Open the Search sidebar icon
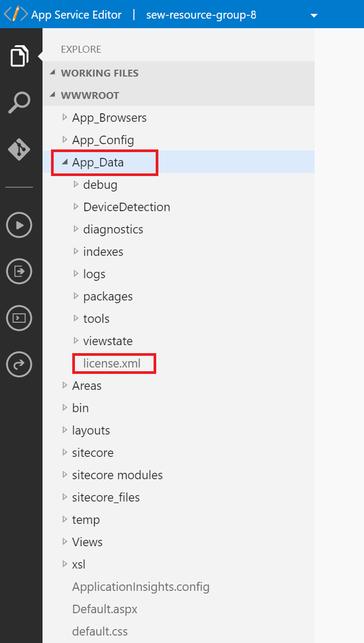 click(19, 103)
